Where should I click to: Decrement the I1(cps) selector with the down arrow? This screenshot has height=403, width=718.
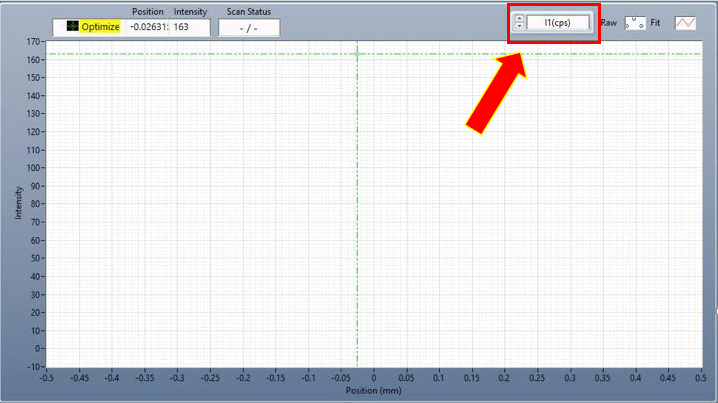519,26
